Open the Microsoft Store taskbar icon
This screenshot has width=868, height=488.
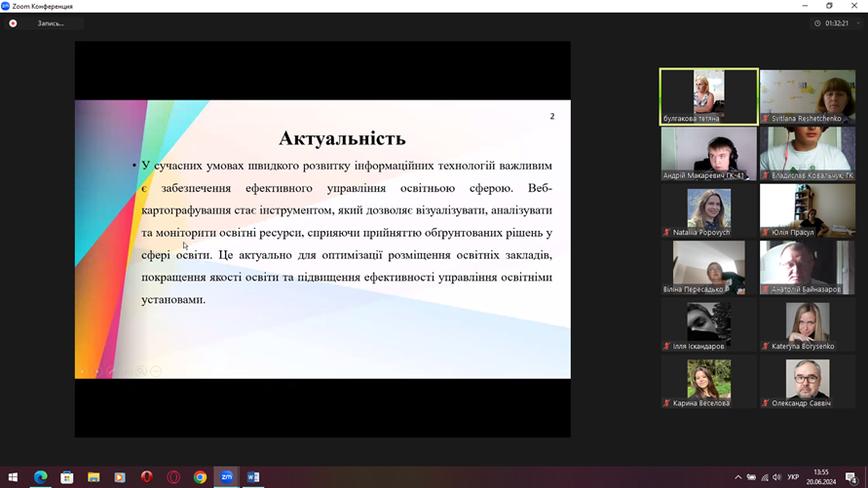pos(67,477)
